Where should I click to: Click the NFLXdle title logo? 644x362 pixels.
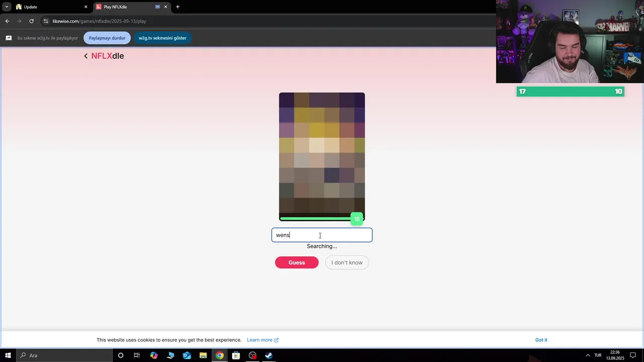(108, 56)
